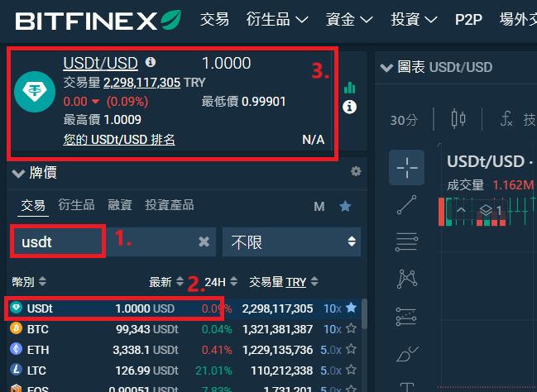Click the layers icon on chart legend

486,210
